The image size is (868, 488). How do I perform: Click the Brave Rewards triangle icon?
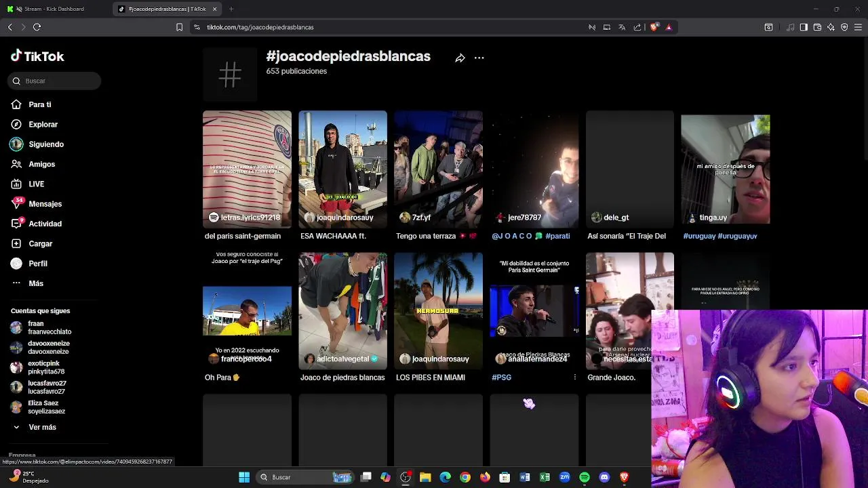point(669,27)
